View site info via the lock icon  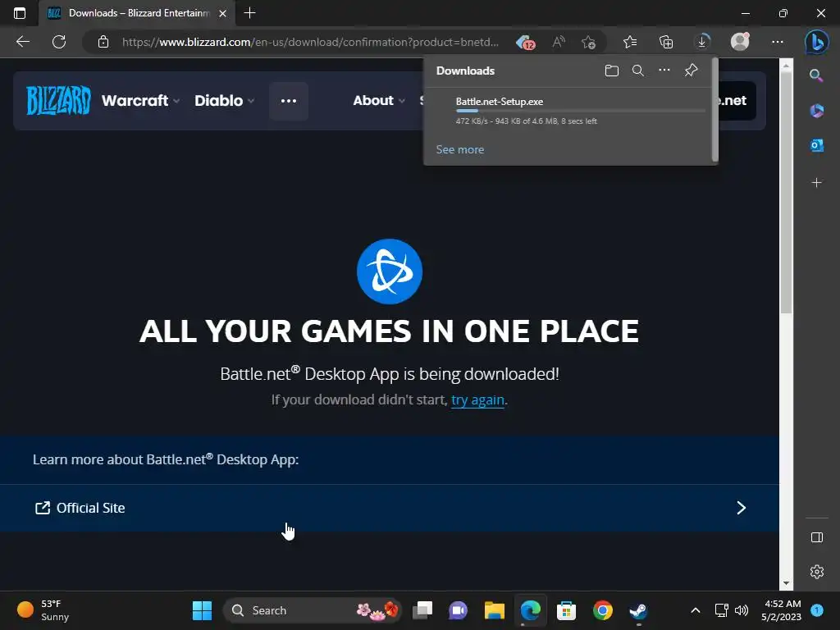103,42
